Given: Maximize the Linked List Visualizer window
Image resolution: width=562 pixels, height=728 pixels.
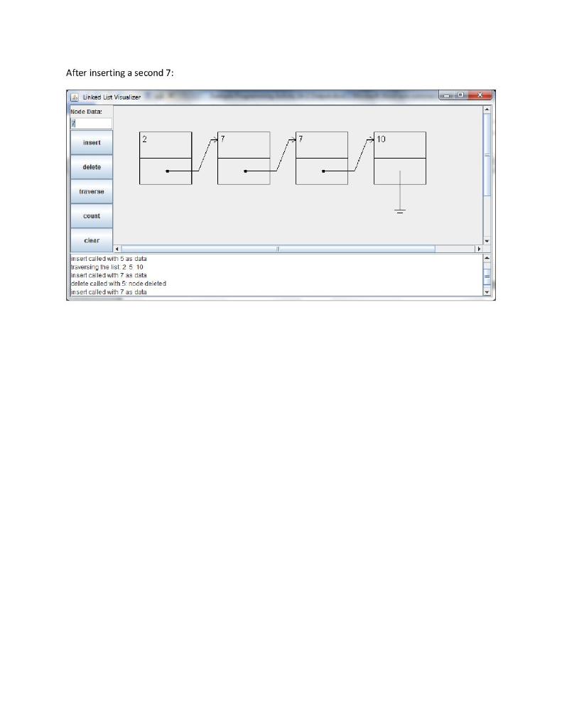Looking at the screenshot, I should [x=460, y=95].
